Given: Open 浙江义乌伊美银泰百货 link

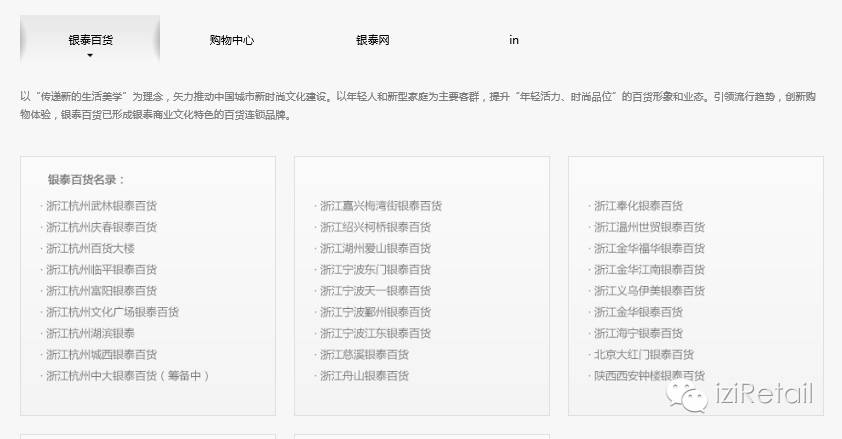Looking at the screenshot, I should click(x=649, y=291).
